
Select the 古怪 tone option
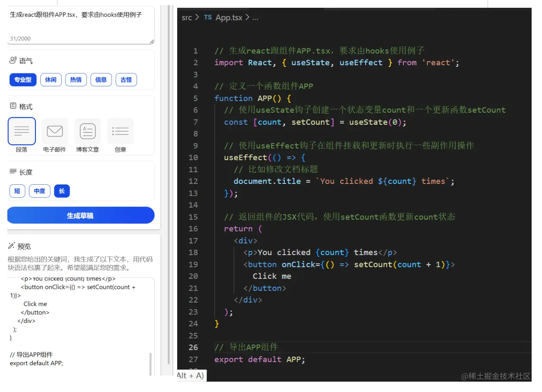tap(126, 80)
